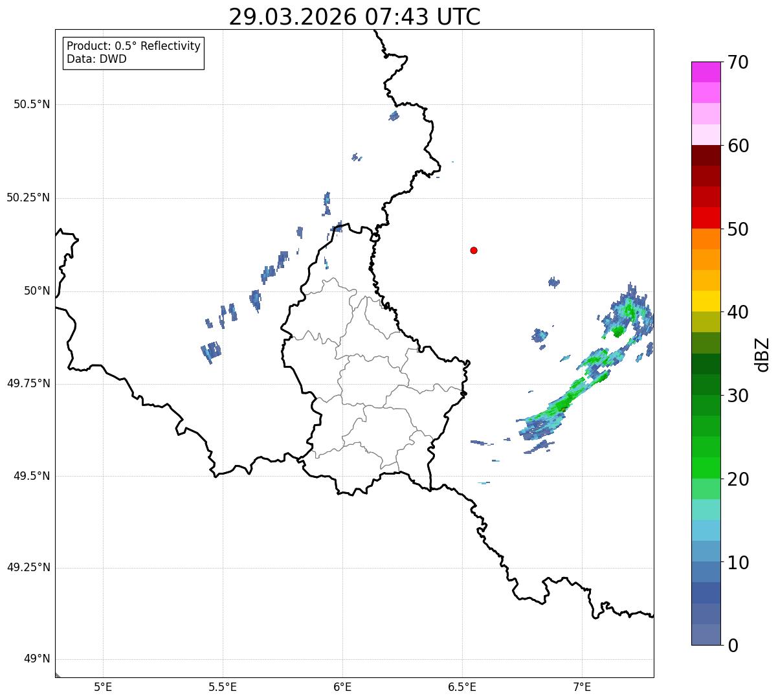Click colorbar tick label 40
The width and height of the screenshot is (778, 700).
coord(738,312)
